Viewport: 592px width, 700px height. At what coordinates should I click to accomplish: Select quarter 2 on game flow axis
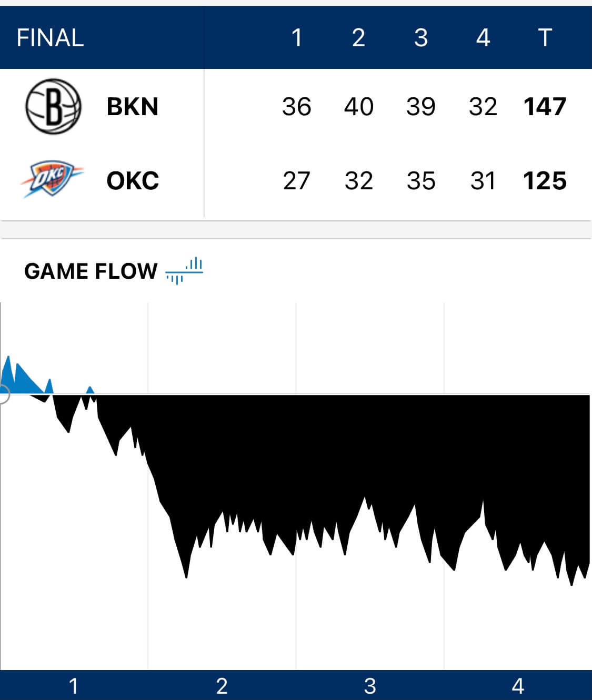222,686
